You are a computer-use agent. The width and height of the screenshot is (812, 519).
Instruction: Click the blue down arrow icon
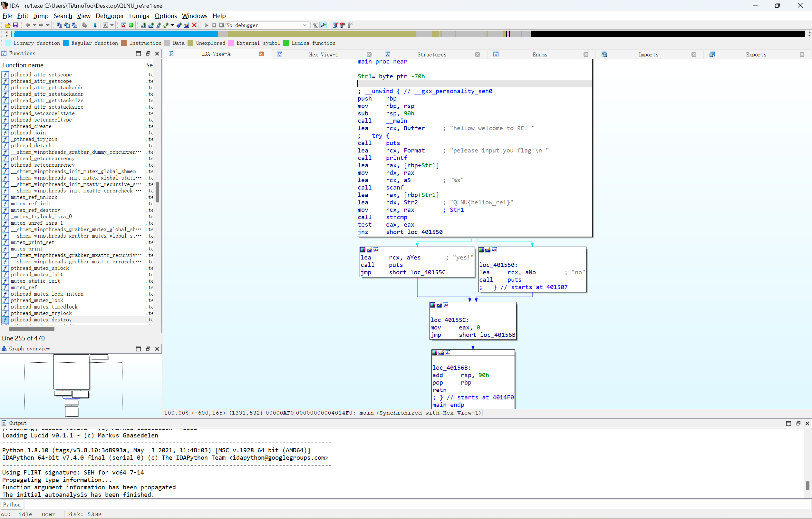[x=95, y=25]
